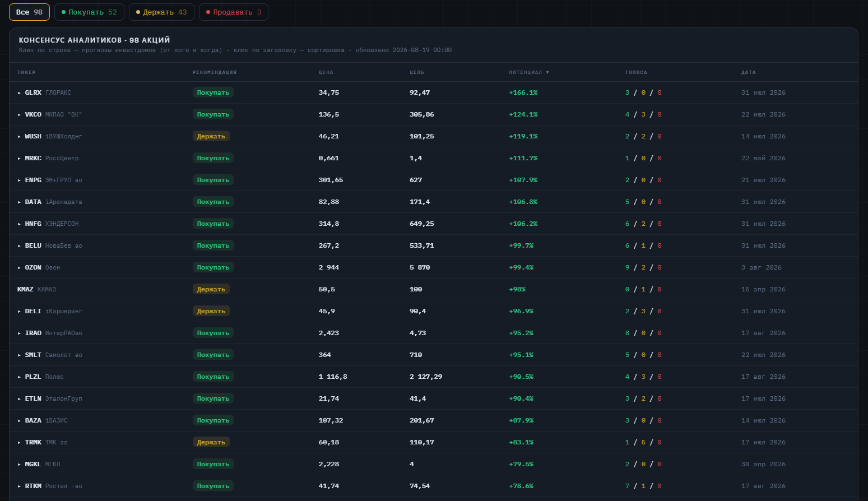Click the potential value "+119.1%"
This screenshot has height=501, width=868.
coord(523,136)
